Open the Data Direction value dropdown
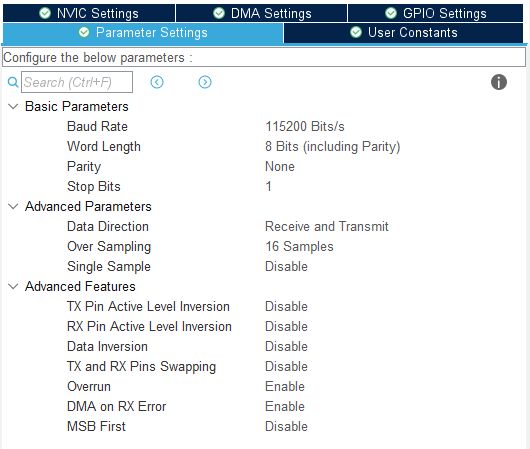 pos(327,227)
